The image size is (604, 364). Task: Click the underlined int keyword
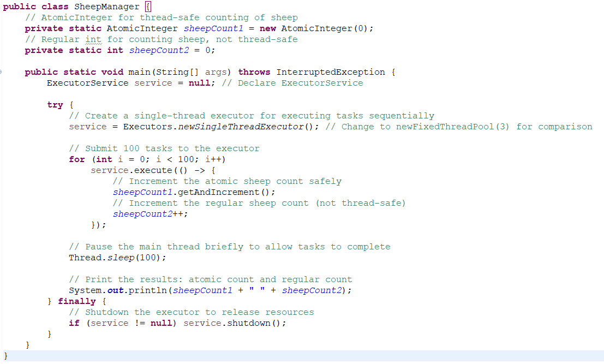[93, 39]
